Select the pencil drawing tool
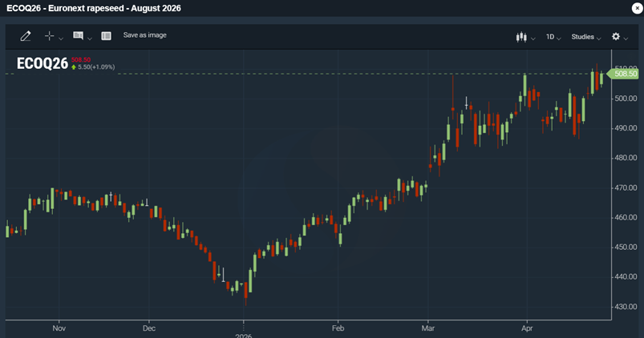Image resolution: width=644 pixels, height=338 pixels. pyautogui.click(x=26, y=36)
